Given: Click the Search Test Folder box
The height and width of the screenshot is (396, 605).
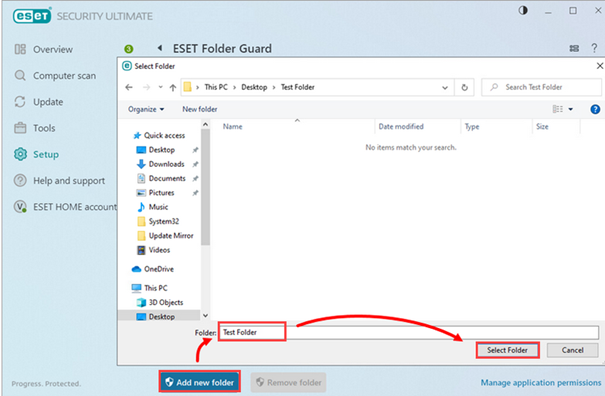Looking at the screenshot, I should click(x=541, y=87).
